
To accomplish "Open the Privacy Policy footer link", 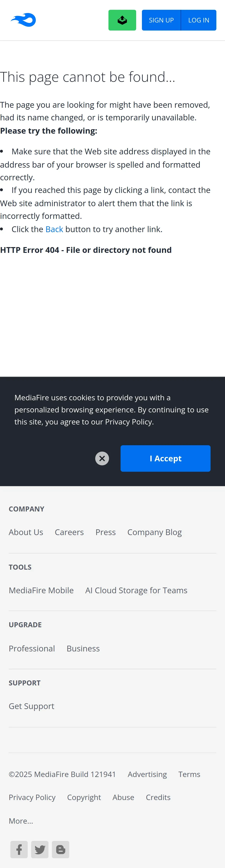I will 32,797.
